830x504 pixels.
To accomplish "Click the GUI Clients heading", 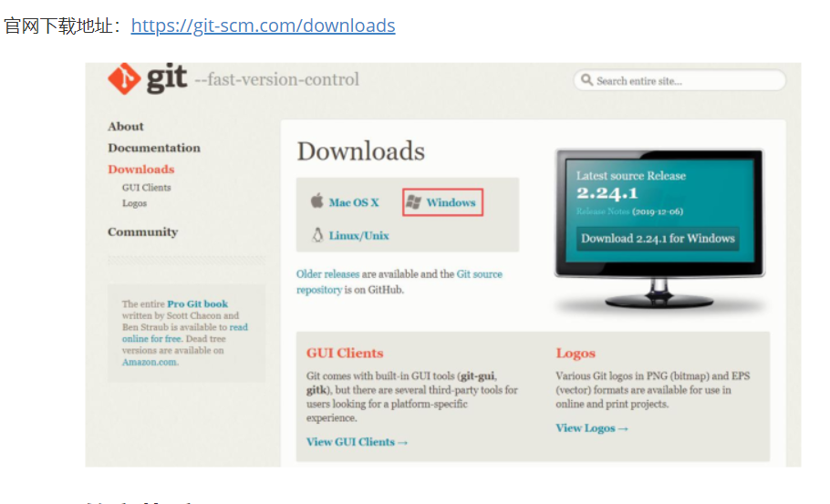I will coord(345,353).
